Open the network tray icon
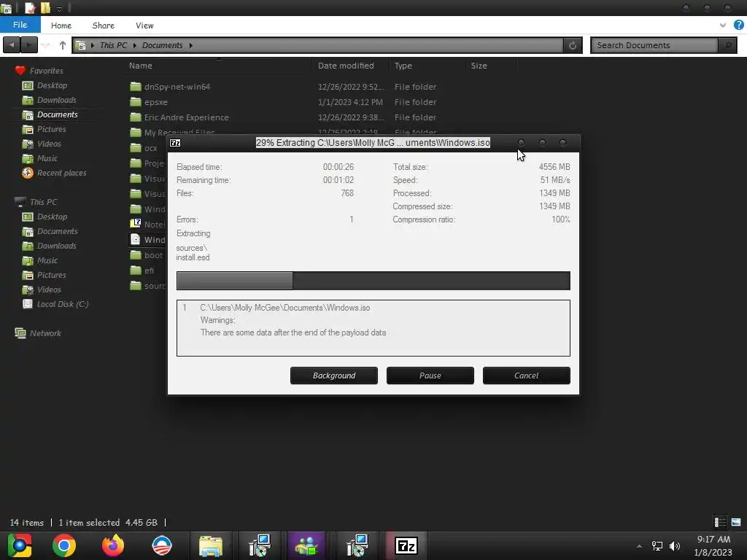Screen dimensions: 747x560 coord(657,545)
